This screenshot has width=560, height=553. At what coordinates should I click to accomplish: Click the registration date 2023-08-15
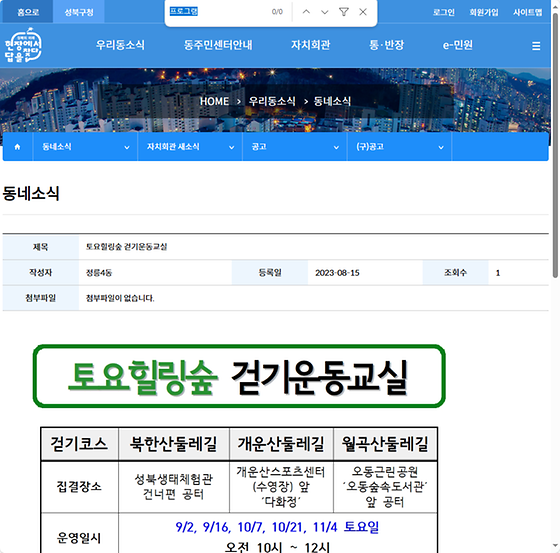[337, 273]
